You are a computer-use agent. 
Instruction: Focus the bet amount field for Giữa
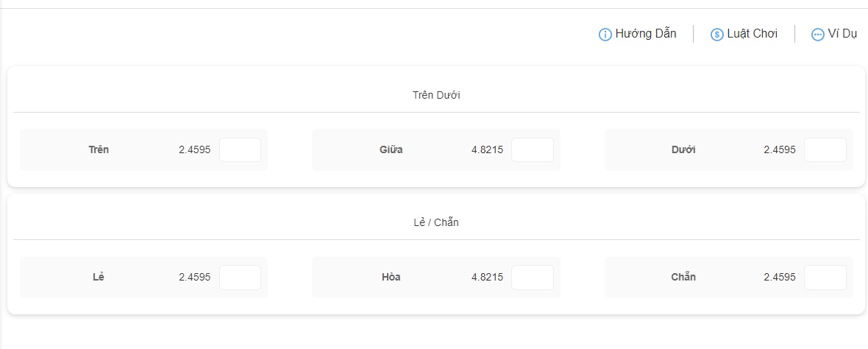pyautogui.click(x=533, y=149)
